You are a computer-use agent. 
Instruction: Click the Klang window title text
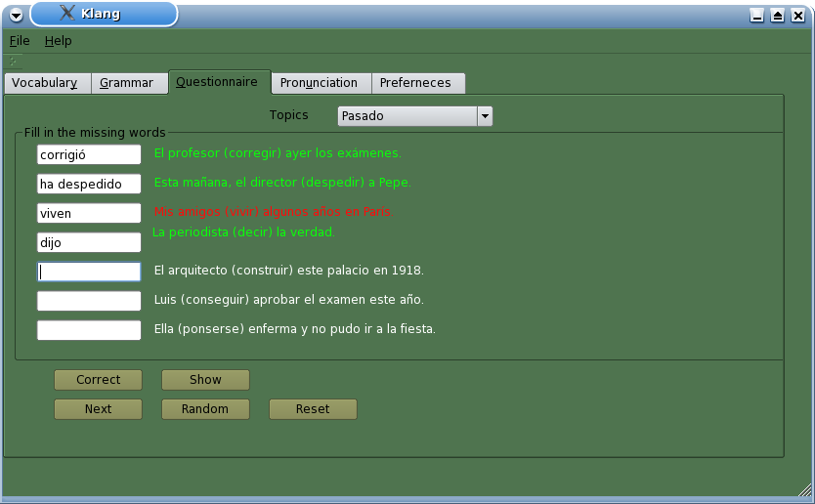101,14
